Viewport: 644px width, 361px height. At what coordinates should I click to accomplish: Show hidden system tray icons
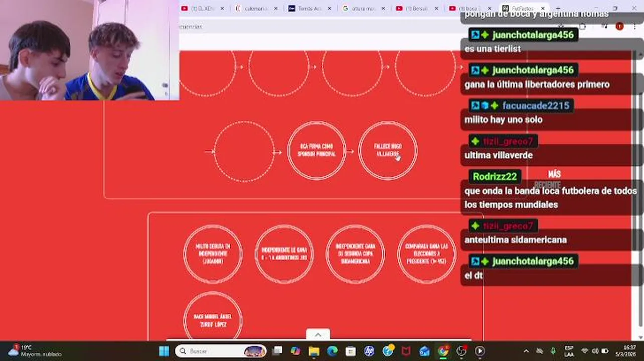pyautogui.click(x=526, y=351)
